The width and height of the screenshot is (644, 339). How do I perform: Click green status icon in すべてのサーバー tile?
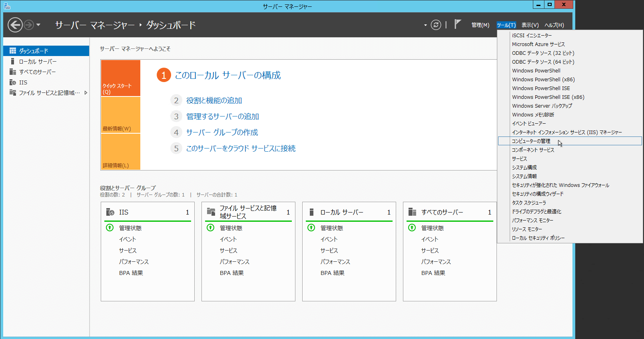coord(412,228)
